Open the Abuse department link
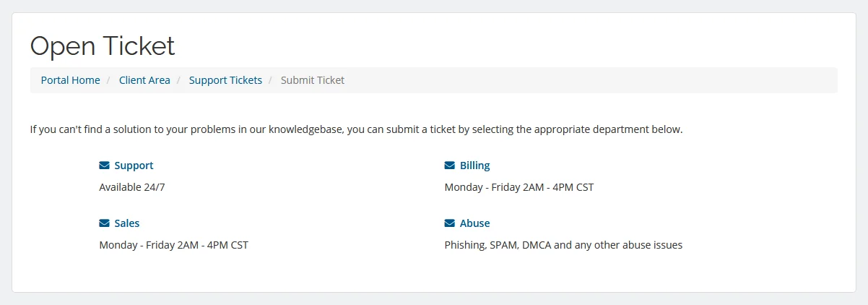This screenshot has height=305, width=868. click(x=474, y=223)
